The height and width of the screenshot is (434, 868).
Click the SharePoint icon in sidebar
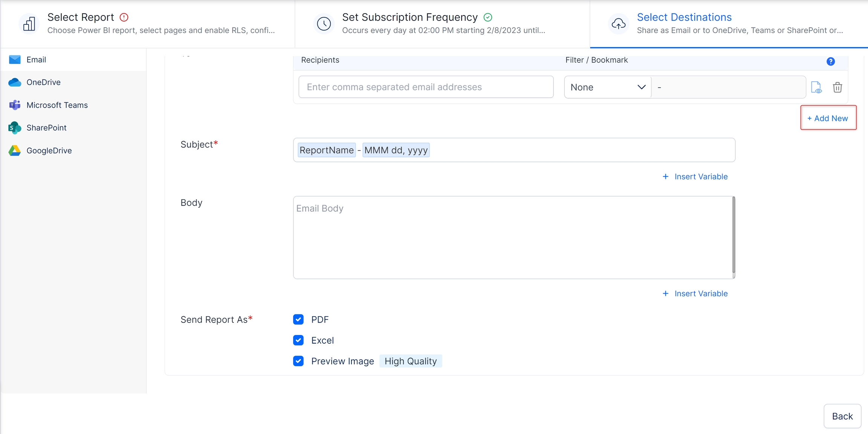click(15, 128)
